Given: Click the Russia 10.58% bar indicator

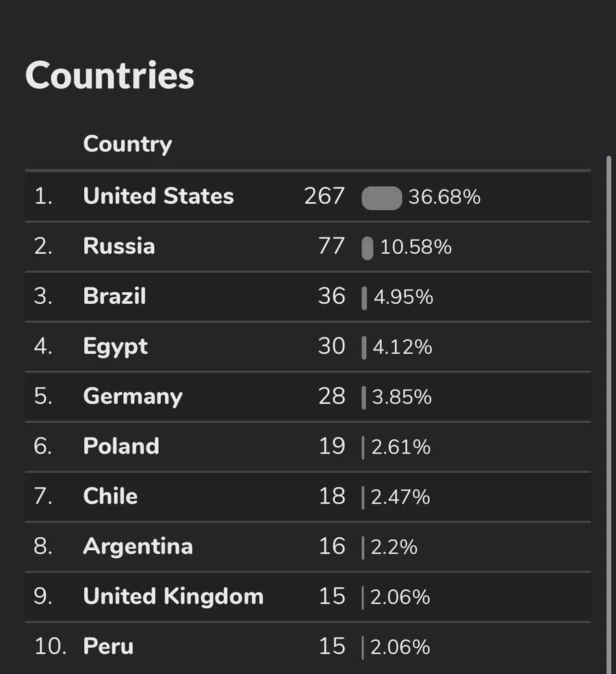Looking at the screenshot, I should click(x=368, y=248).
